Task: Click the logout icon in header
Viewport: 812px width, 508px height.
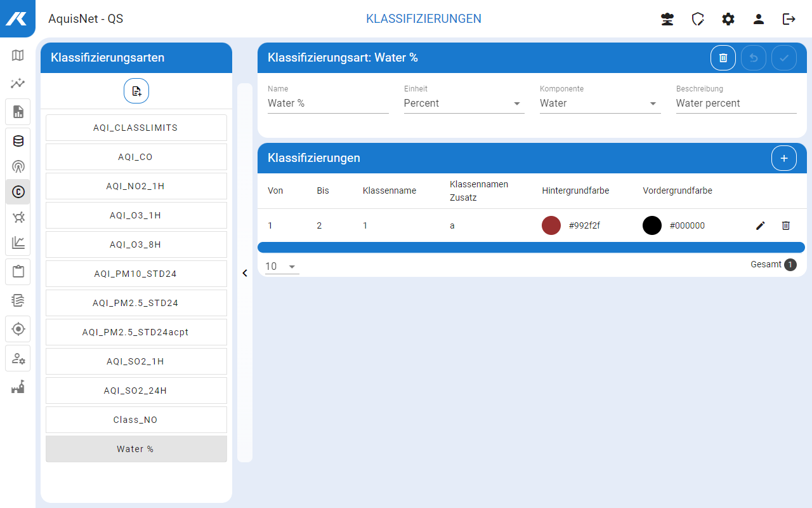Action: point(789,19)
